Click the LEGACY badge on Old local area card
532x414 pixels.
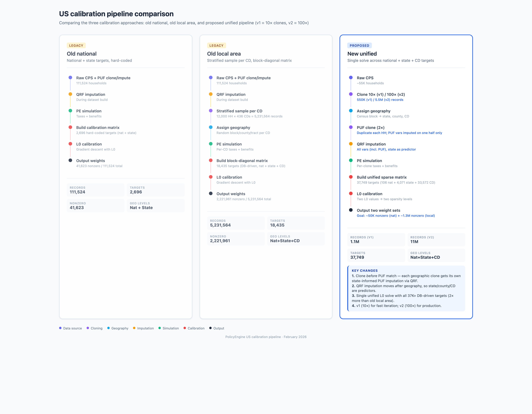point(216,46)
